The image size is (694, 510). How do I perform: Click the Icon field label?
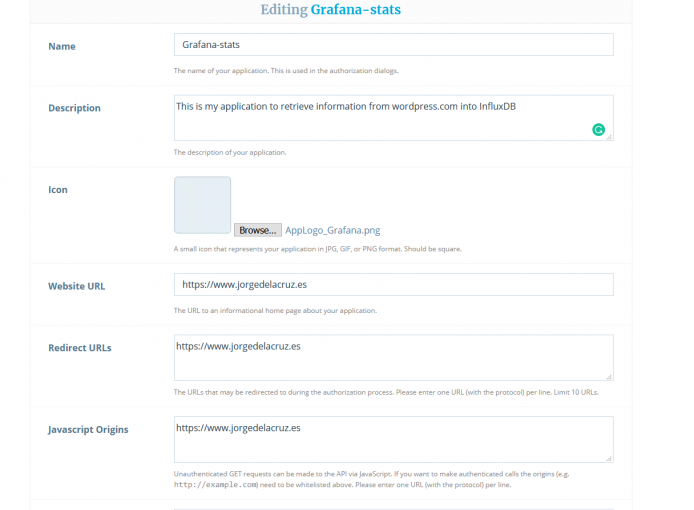tap(58, 189)
